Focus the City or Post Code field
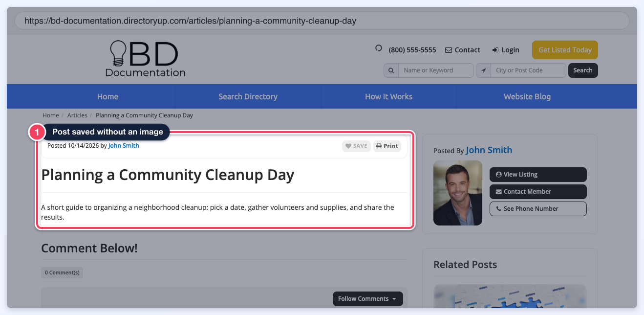 528,70
